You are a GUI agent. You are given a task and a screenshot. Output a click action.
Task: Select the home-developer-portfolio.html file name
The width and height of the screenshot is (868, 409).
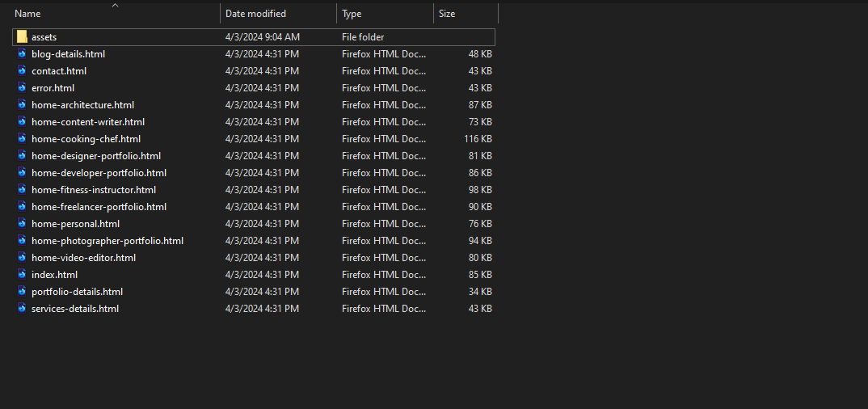pyautogui.click(x=99, y=173)
